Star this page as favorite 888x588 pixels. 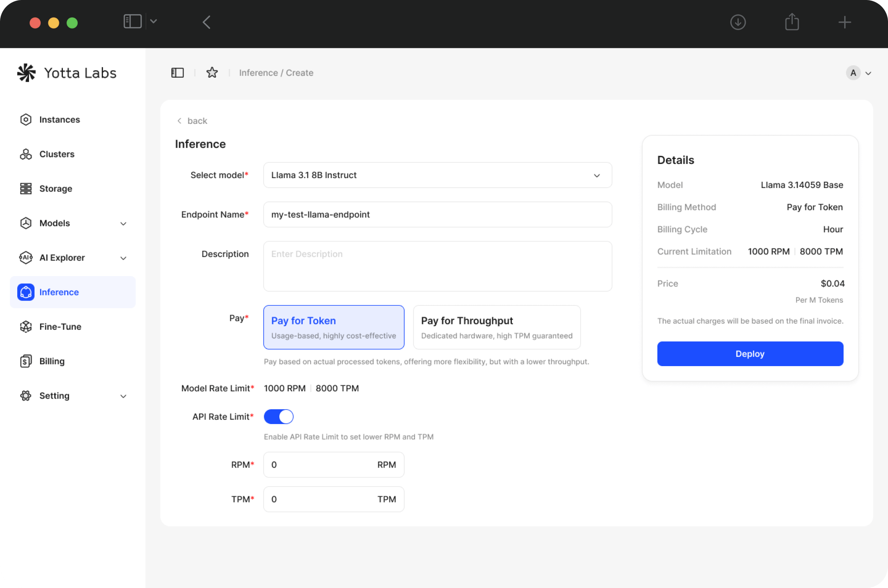click(x=212, y=73)
